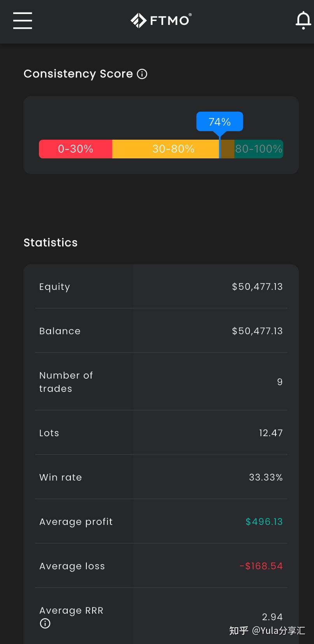Click the red Average loss amount

[x=261, y=566]
